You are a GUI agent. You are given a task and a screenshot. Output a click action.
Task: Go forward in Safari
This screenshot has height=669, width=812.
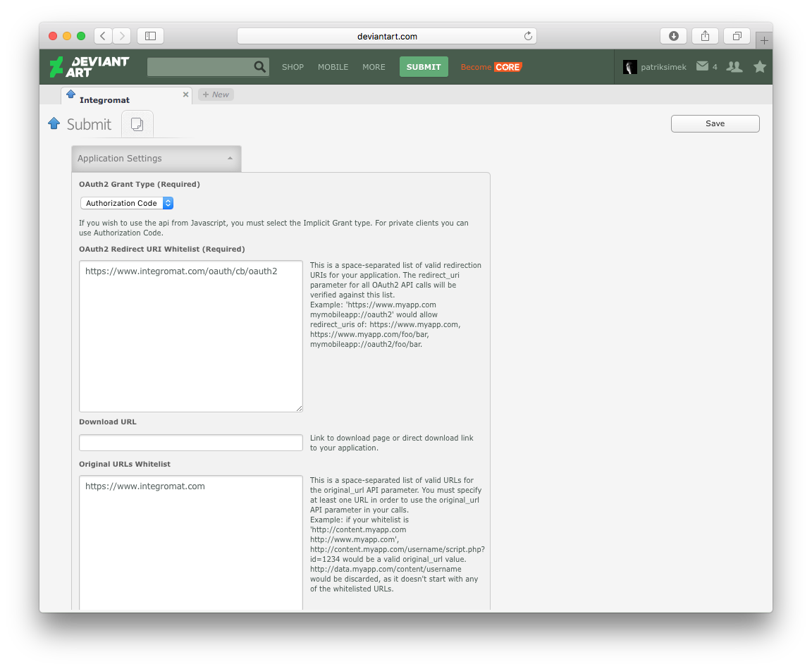122,36
